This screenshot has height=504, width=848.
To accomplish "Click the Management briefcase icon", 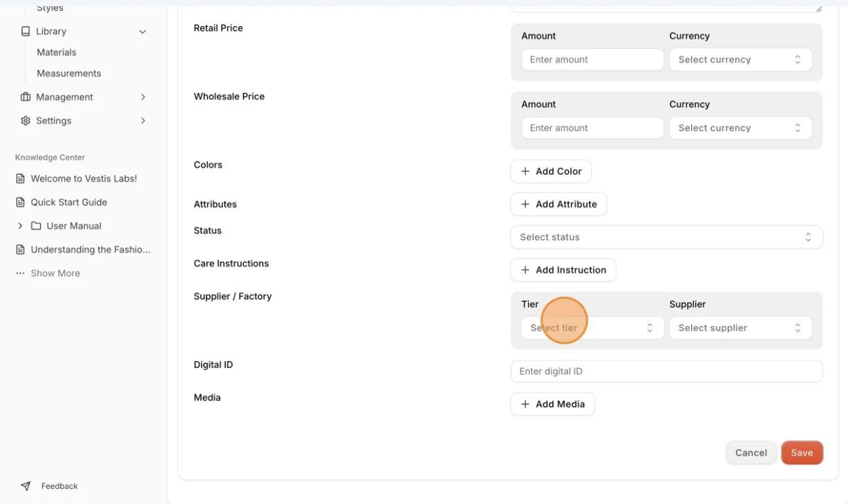I will click(26, 97).
